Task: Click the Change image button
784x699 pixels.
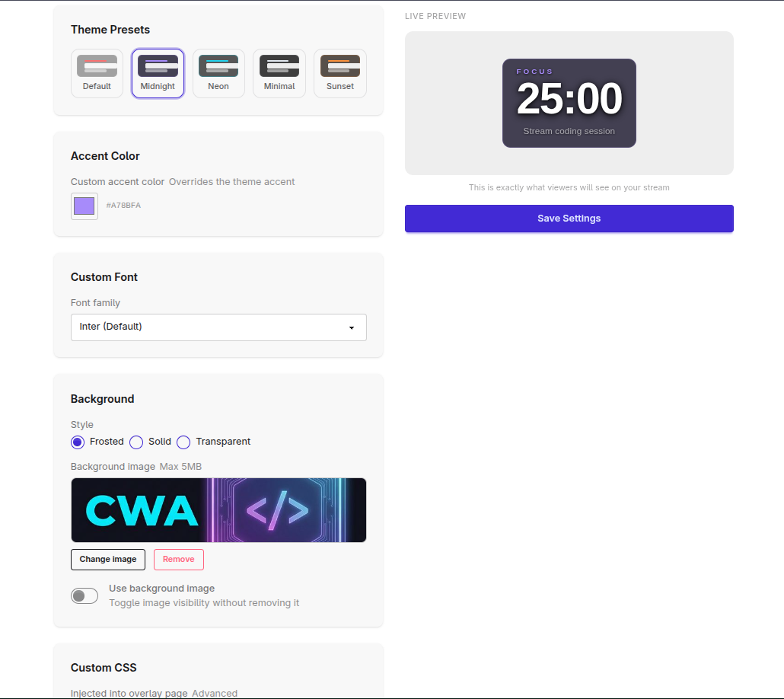Action: pos(107,560)
